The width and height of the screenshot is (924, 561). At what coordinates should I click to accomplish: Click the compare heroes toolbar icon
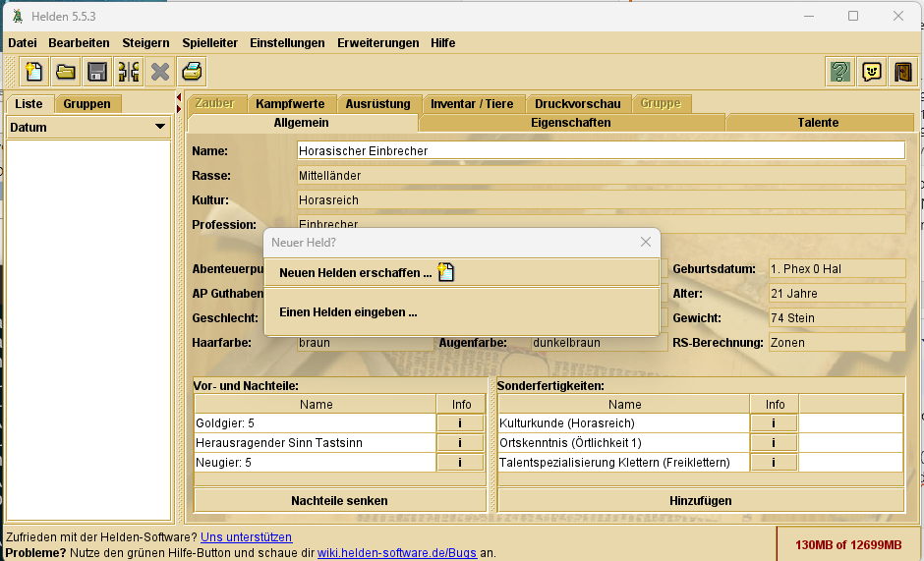pyautogui.click(x=129, y=72)
